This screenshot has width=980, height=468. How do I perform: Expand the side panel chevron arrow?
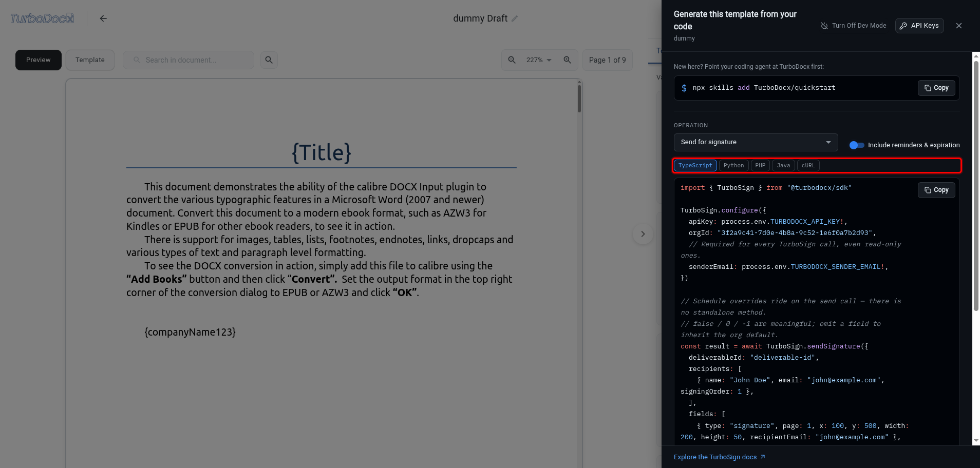tap(643, 234)
